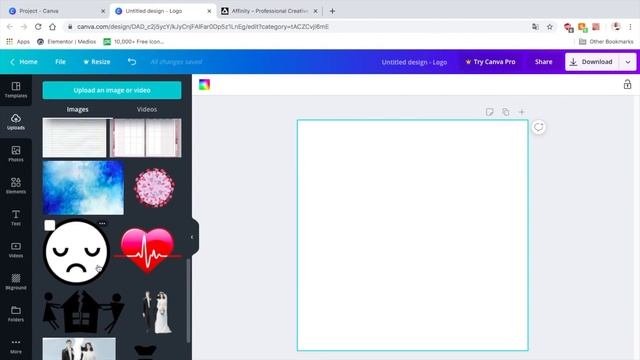
Task: Switch to the Videos tab in uploads
Action: (x=147, y=109)
